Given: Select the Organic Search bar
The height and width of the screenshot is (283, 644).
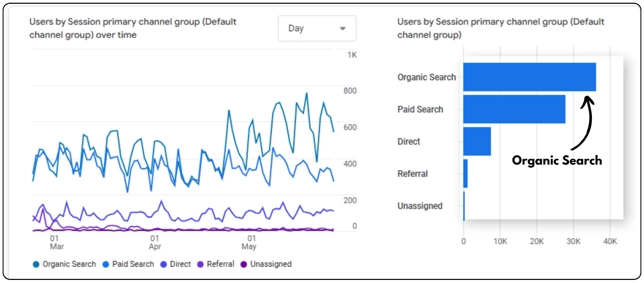Looking at the screenshot, I should (529, 77).
